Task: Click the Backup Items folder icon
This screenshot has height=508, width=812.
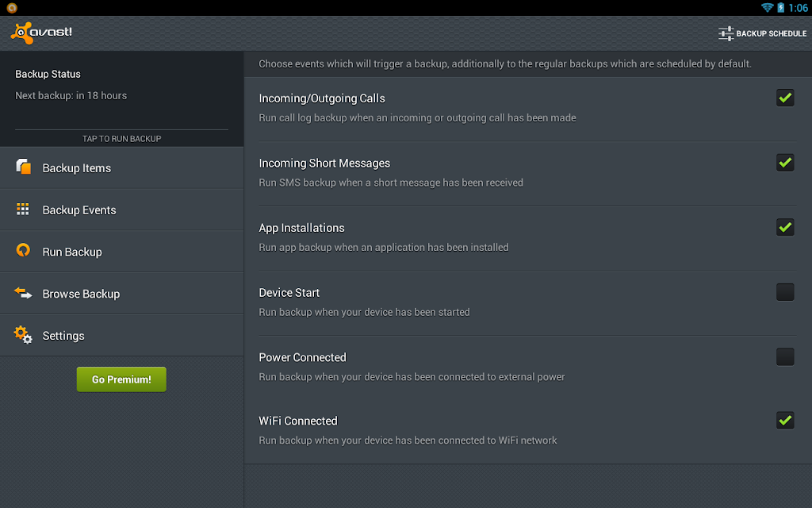Action: [23, 167]
